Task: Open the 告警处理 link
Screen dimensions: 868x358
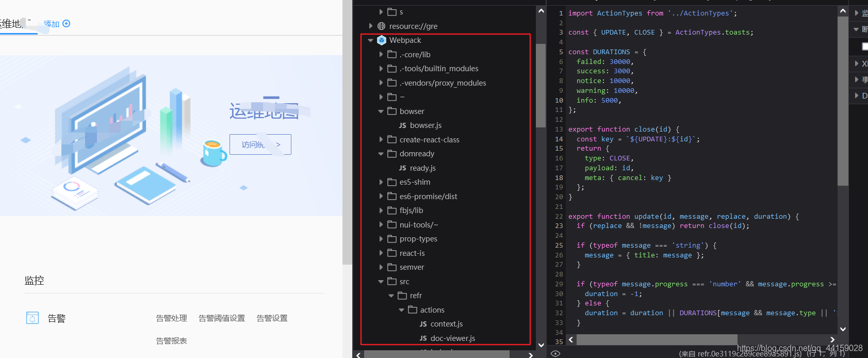Action: click(172, 318)
